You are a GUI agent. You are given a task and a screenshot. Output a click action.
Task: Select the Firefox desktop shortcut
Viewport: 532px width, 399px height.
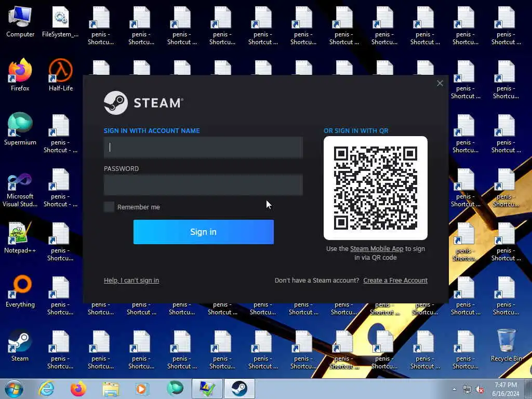[x=20, y=75]
